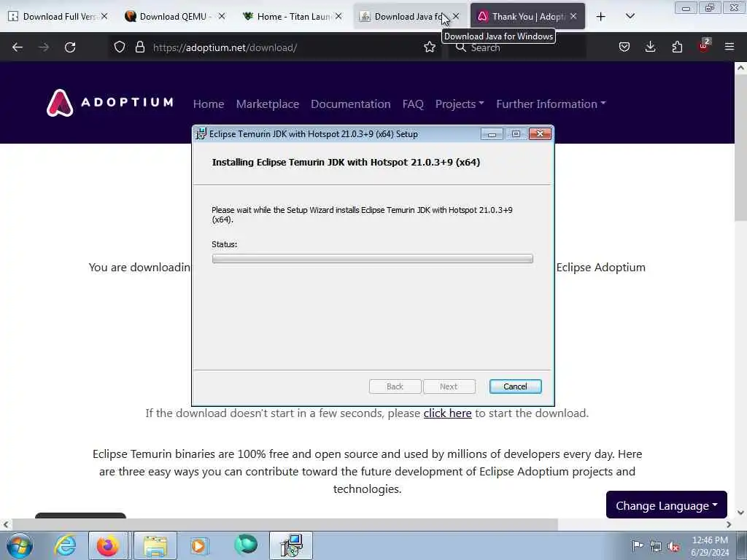Viewport: 747px width, 560px height.
Task: Launch Internet Explorer from the taskbar
Action: [x=65, y=545]
